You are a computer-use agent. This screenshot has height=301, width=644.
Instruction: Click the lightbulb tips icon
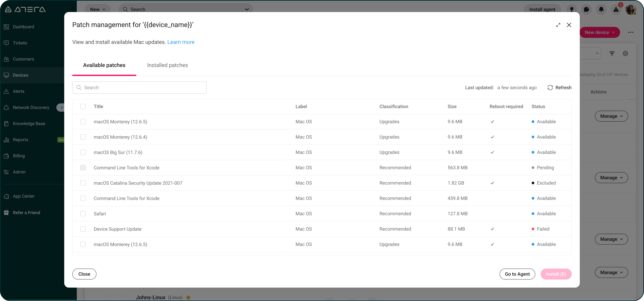(571, 9)
